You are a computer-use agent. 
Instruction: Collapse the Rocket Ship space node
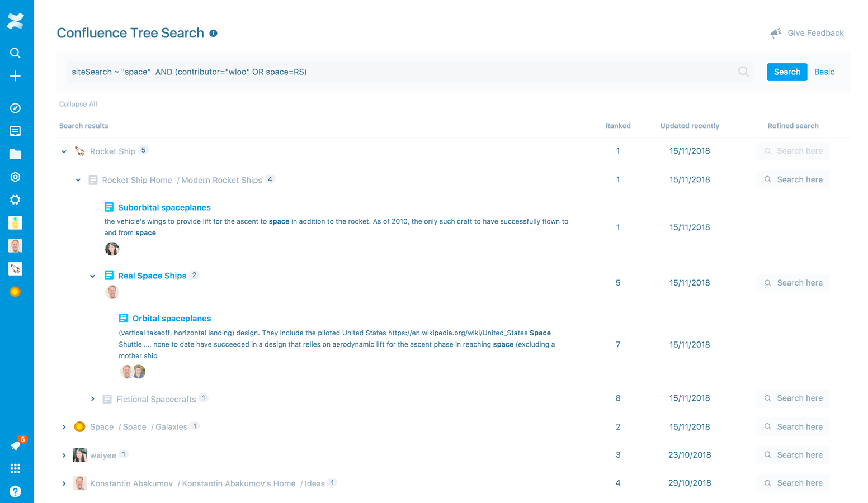coord(64,151)
